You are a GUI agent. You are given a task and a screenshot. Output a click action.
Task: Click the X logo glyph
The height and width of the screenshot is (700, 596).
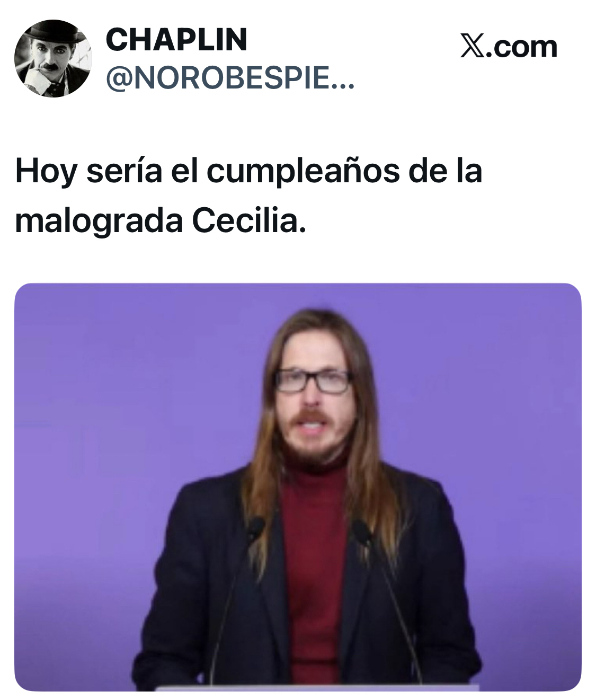pyautogui.click(x=472, y=47)
